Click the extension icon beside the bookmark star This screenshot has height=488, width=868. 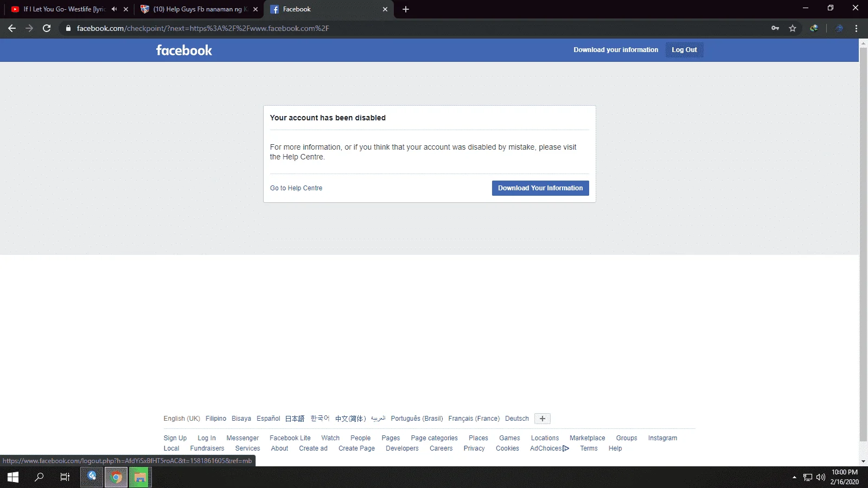pos(814,28)
